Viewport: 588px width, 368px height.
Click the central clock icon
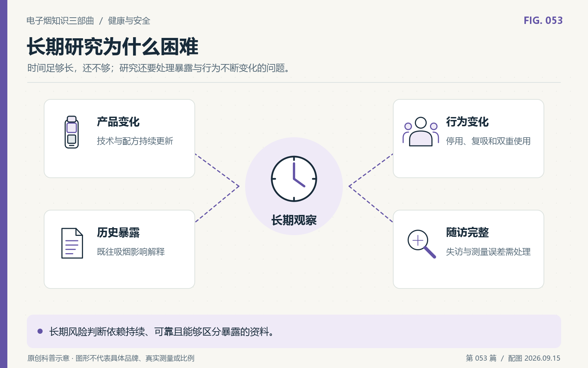click(294, 179)
